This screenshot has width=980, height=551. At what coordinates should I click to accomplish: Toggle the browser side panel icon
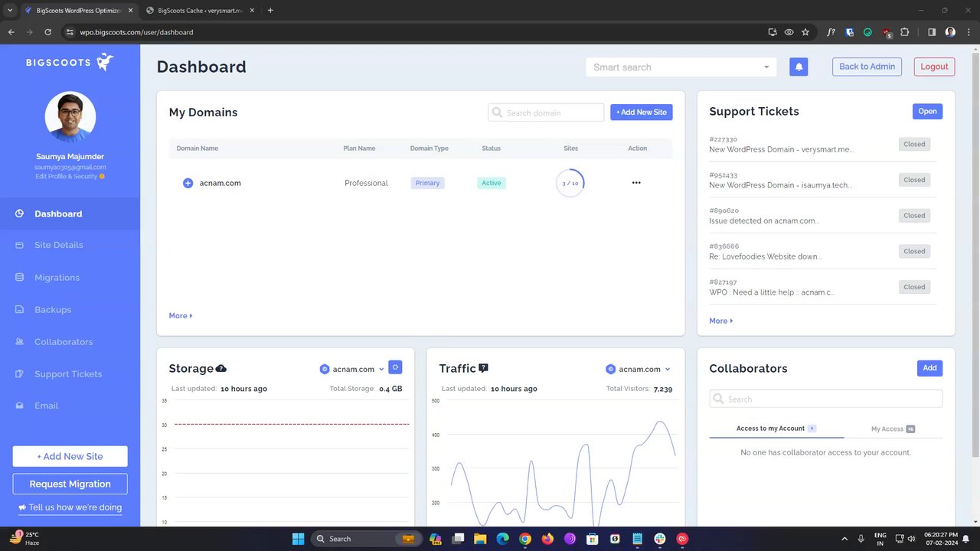coord(932,32)
